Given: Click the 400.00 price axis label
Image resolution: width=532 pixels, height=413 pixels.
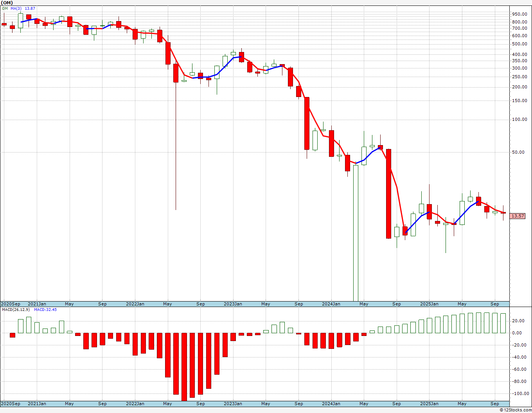Looking at the screenshot, I should pyautogui.click(x=519, y=55).
